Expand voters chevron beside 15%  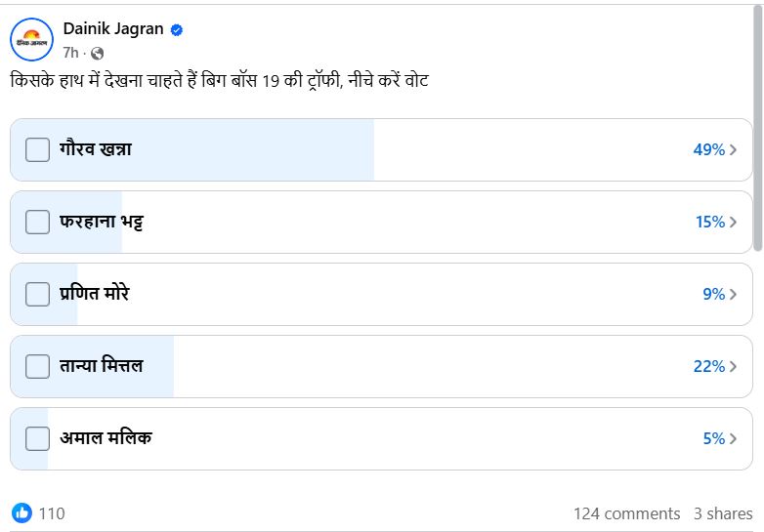tap(734, 223)
